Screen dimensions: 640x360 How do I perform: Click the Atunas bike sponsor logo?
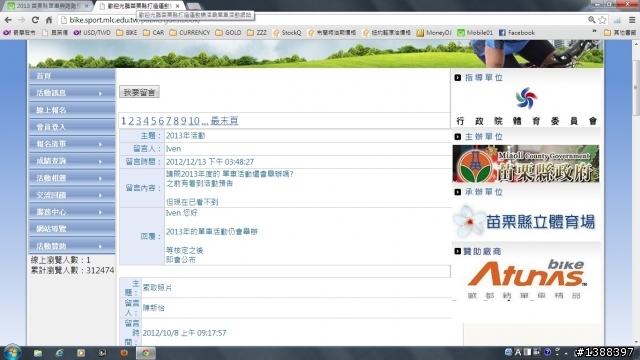[527, 279]
